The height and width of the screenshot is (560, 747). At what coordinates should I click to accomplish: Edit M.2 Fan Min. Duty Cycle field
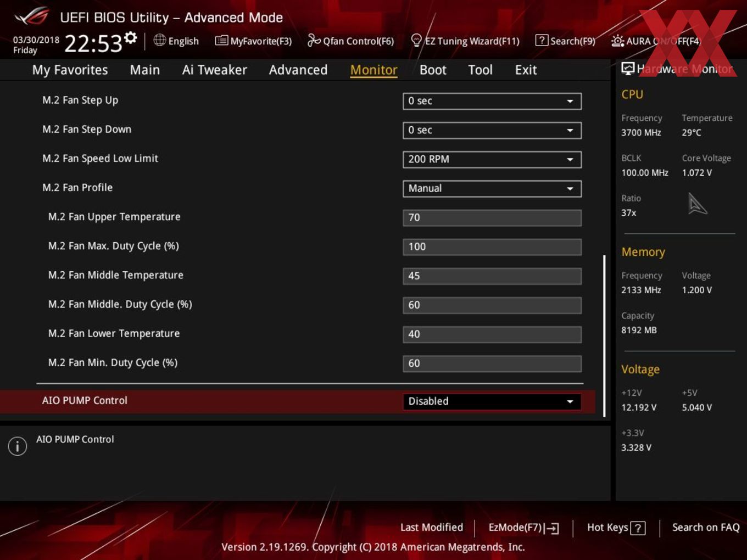(x=492, y=363)
